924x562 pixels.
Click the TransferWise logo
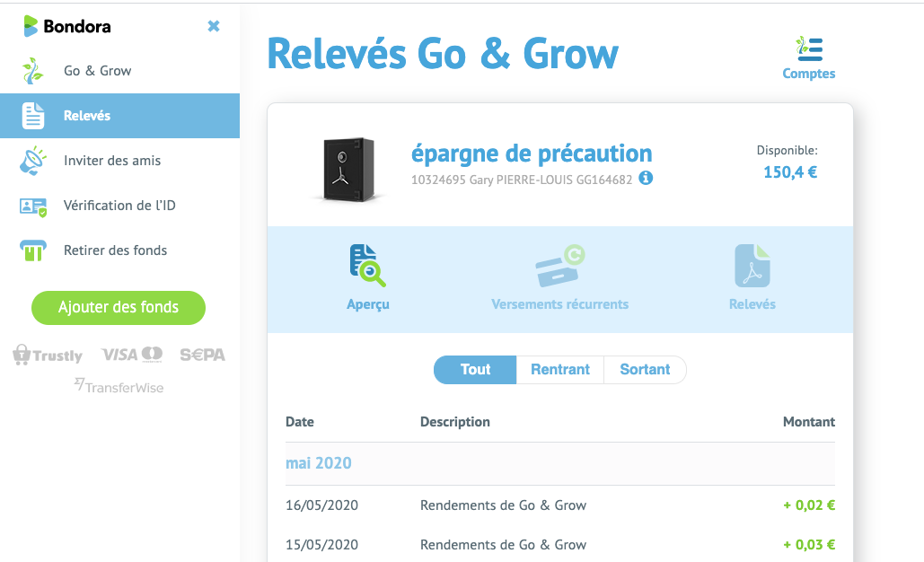[119, 386]
